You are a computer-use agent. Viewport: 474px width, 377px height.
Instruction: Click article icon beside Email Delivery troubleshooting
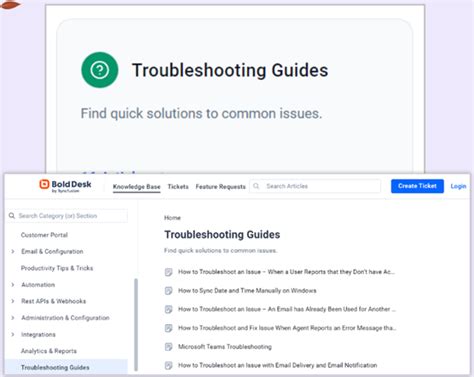[169, 365]
